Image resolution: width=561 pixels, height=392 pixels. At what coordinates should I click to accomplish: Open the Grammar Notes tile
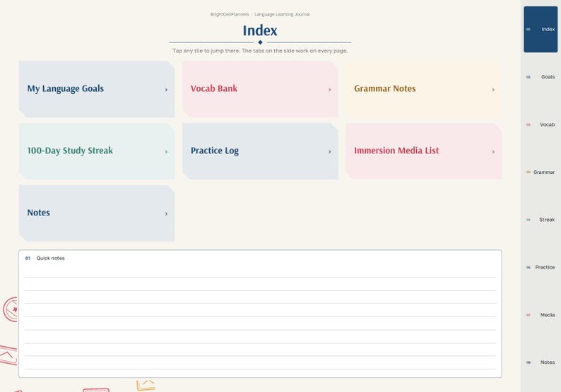pos(424,89)
